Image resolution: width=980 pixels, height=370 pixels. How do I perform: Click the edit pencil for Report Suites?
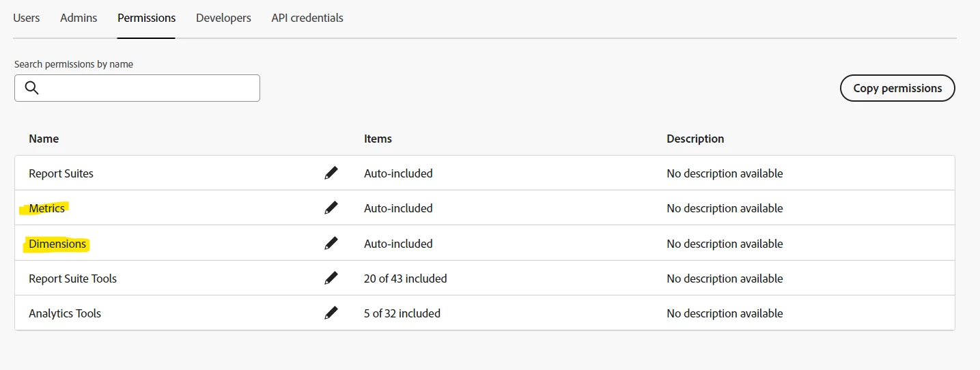tap(331, 173)
